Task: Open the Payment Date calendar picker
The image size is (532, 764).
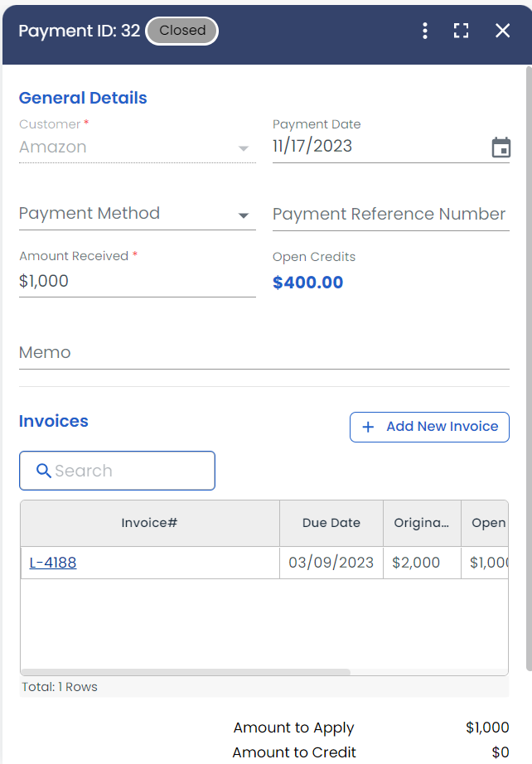Action: coord(501,146)
